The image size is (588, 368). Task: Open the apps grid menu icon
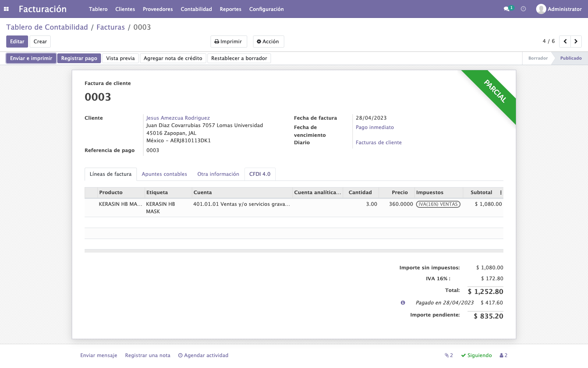6,9
